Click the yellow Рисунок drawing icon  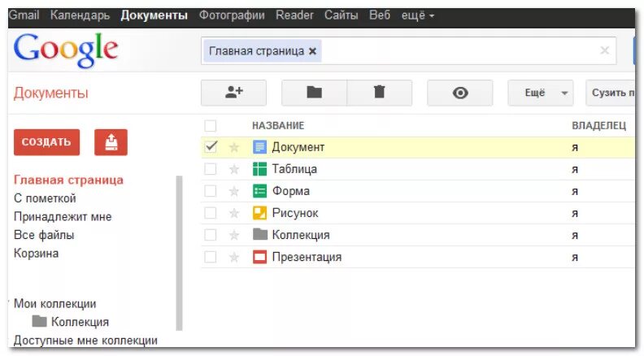pos(259,213)
